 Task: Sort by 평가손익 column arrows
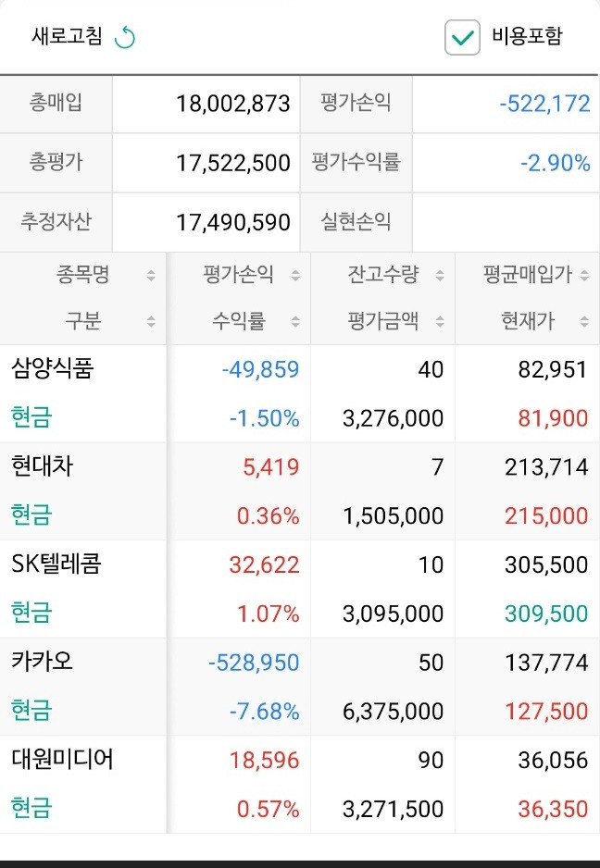295,275
